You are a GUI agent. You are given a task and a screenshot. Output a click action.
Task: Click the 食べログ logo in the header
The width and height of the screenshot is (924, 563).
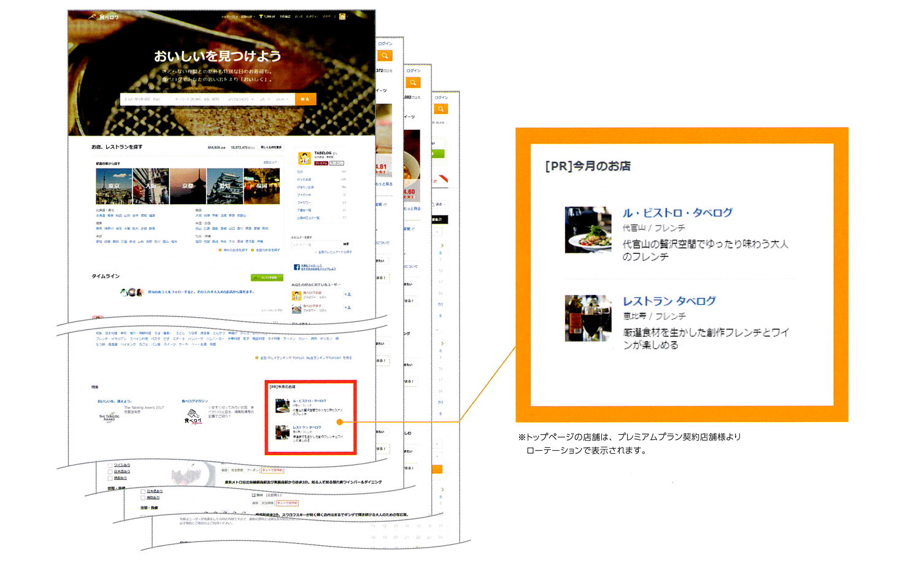click(x=104, y=17)
